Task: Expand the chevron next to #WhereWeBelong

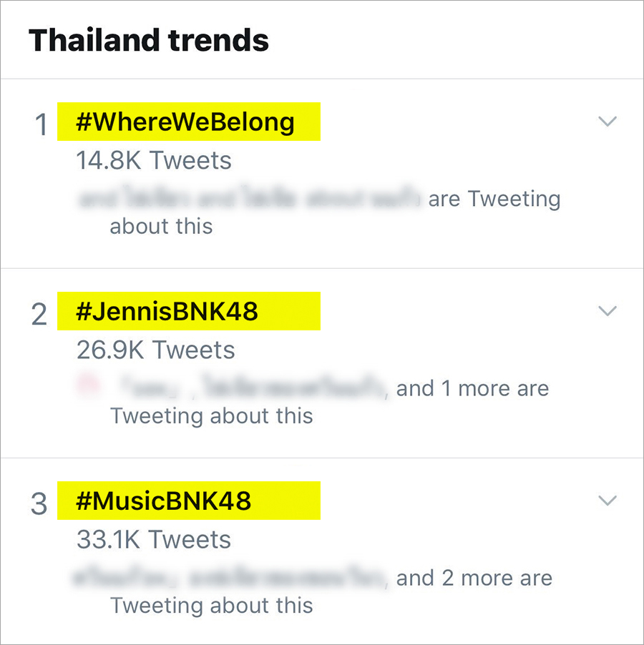Action: tap(607, 122)
